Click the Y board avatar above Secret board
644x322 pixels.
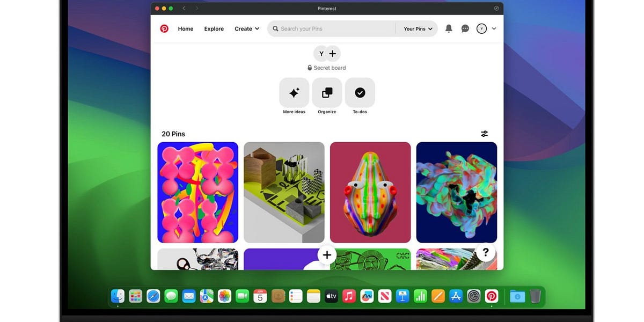click(321, 54)
